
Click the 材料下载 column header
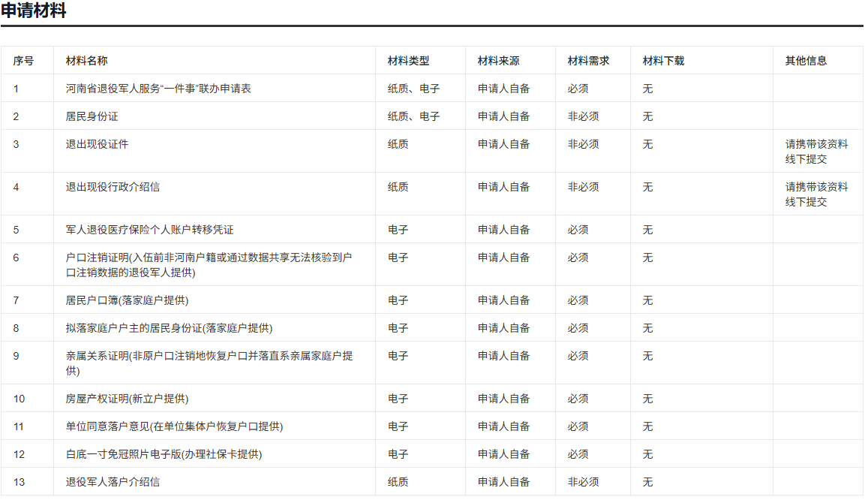click(x=663, y=61)
